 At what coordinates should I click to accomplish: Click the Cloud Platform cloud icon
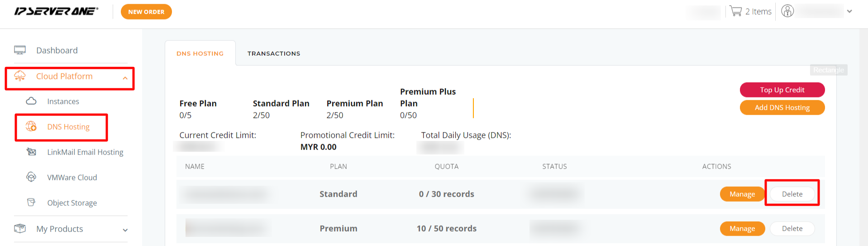20,76
